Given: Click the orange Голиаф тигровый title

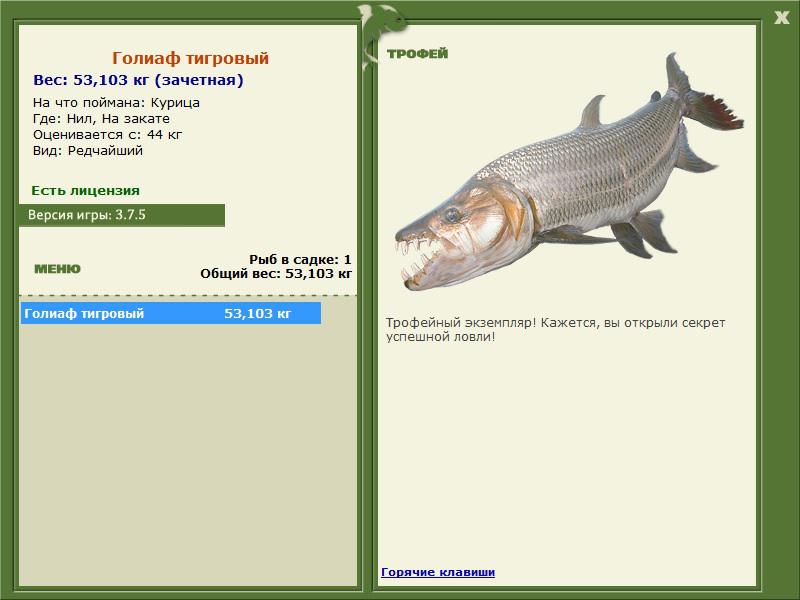Looking at the screenshot, I should pyautogui.click(x=190, y=58).
